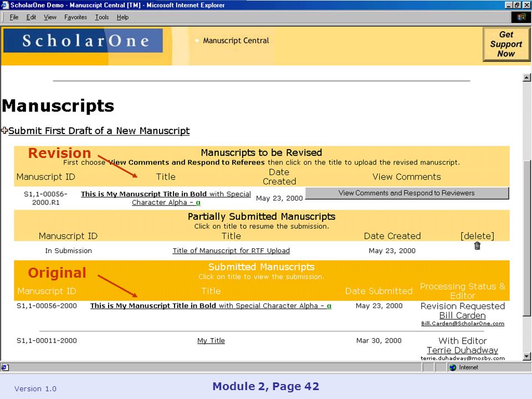Click editor name Bill Carden
The image size is (532, 399).
point(462,315)
